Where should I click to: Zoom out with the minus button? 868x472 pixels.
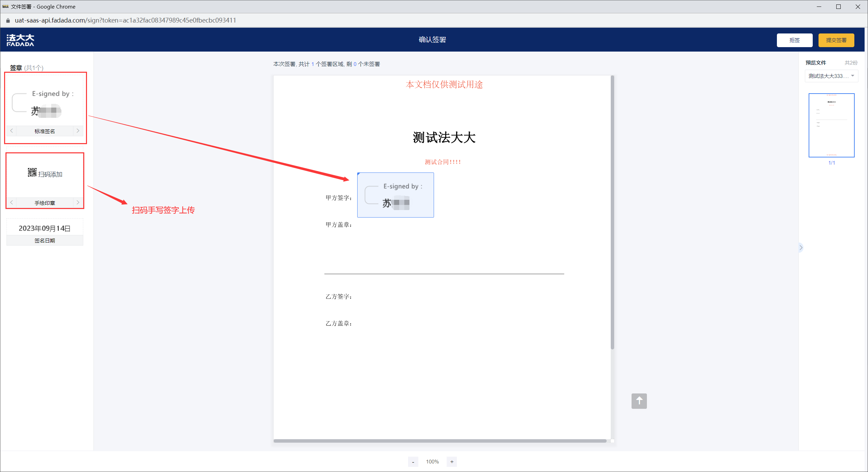point(413,462)
